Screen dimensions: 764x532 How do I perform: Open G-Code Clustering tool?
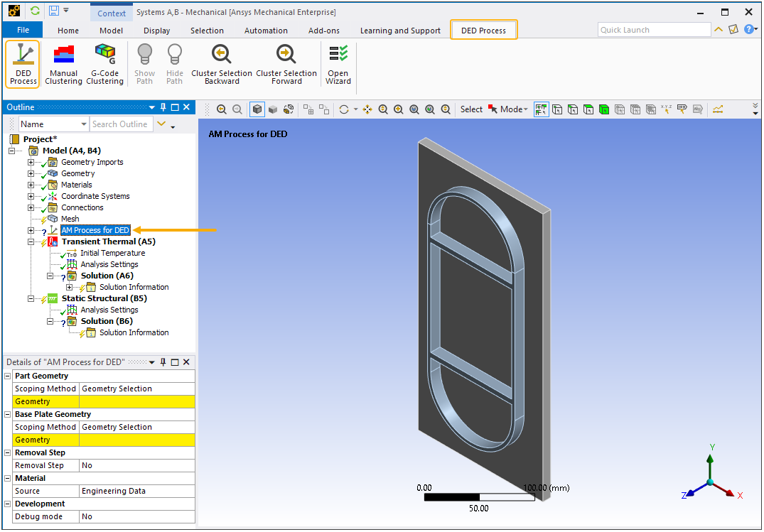click(x=104, y=64)
